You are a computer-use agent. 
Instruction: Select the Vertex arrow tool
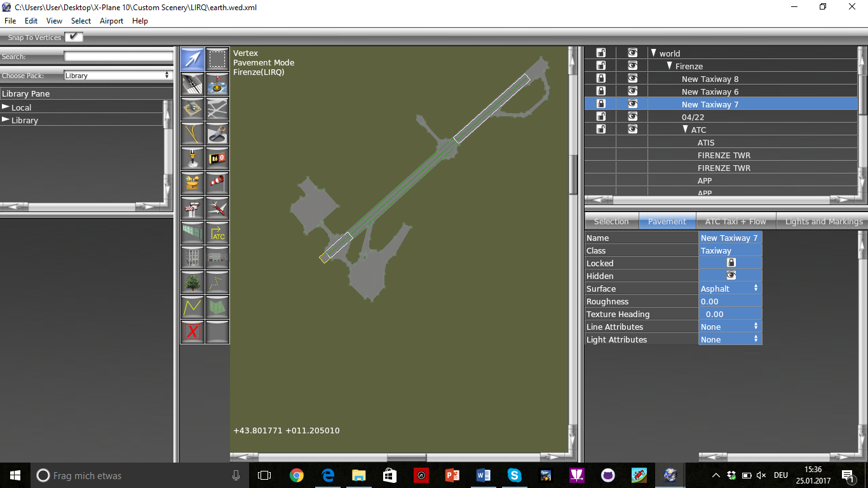[x=193, y=59]
